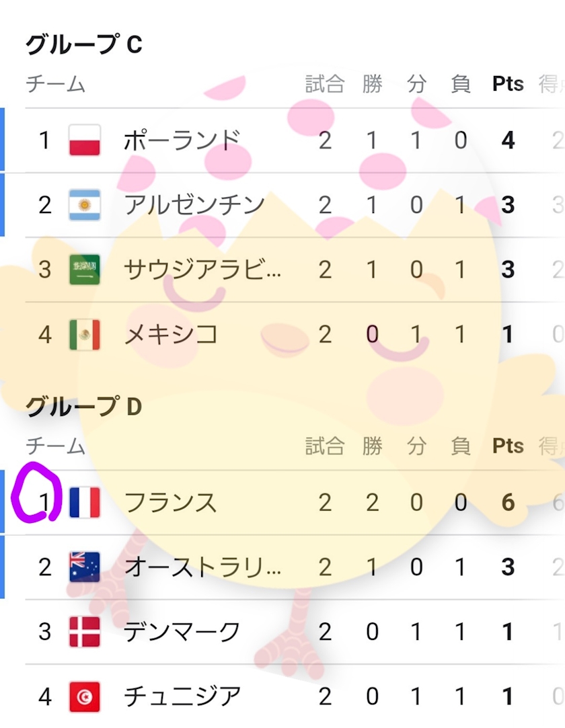Click the 試合 column header in Group D
The width and height of the screenshot is (565, 728).
(325, 446)
